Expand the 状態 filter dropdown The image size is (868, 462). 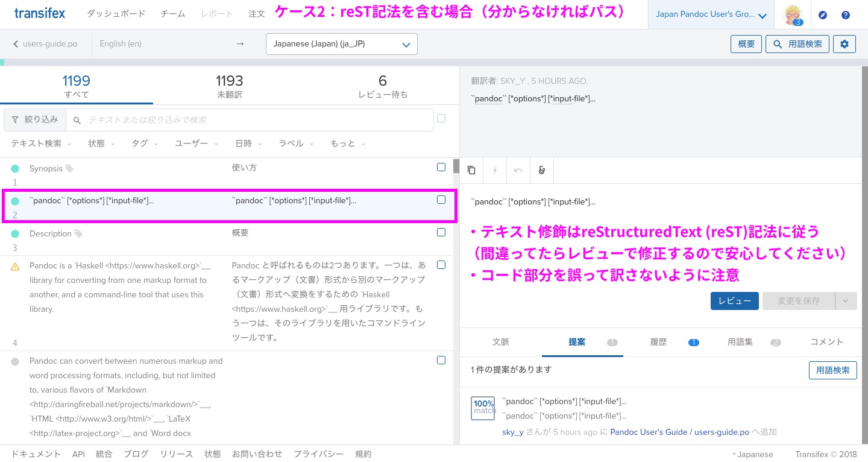pos(100,144)
